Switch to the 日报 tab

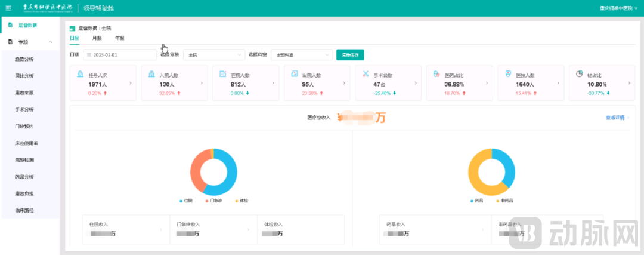coord(75,38)
